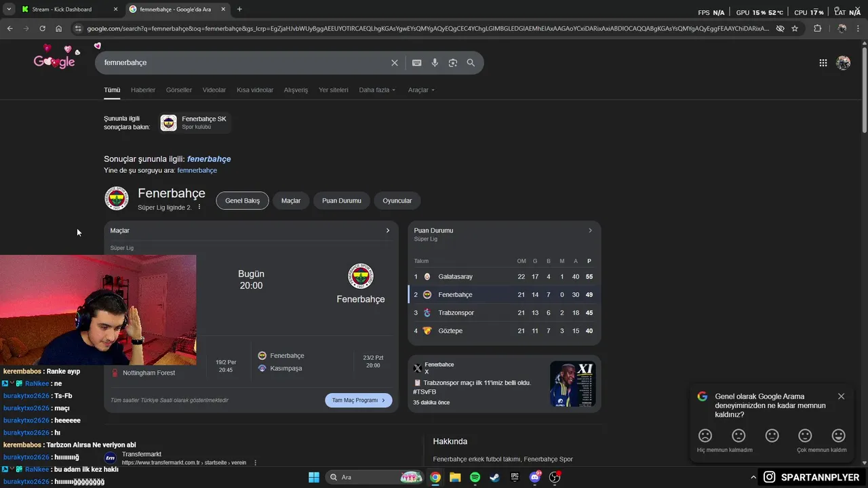Screen dimensions: 868x488
Task: Switch to the Haberler tab
Action: (x=143, y=89)
